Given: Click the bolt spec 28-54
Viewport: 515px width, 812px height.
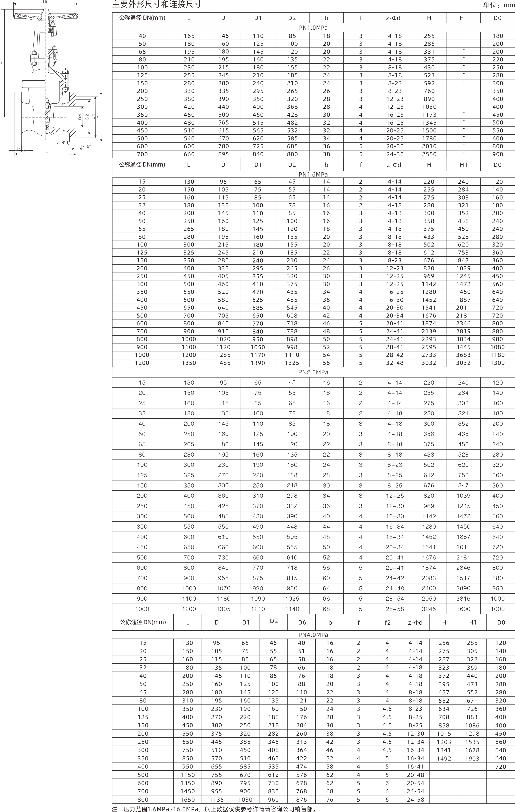Looking at the screenshot, I should (395, 599).
